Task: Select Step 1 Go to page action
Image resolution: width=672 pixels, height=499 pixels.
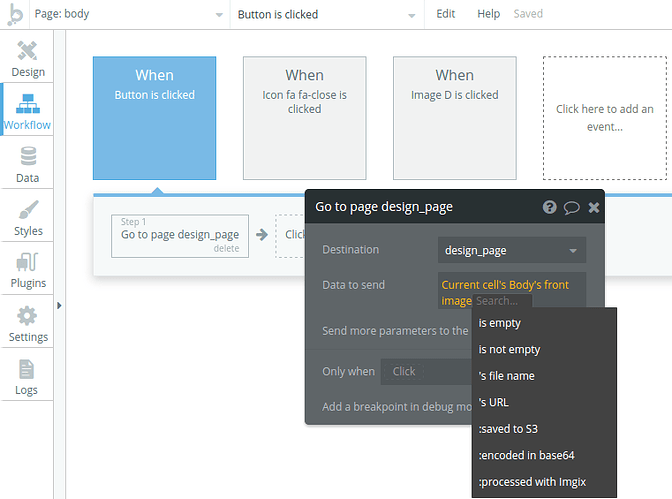Action: [x=180, y=236]
